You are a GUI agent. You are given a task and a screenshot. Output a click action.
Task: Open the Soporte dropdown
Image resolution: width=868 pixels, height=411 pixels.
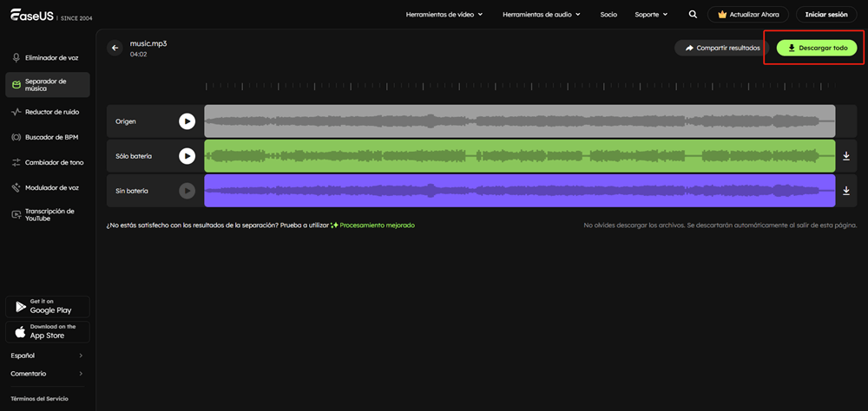tap(651, 15)
